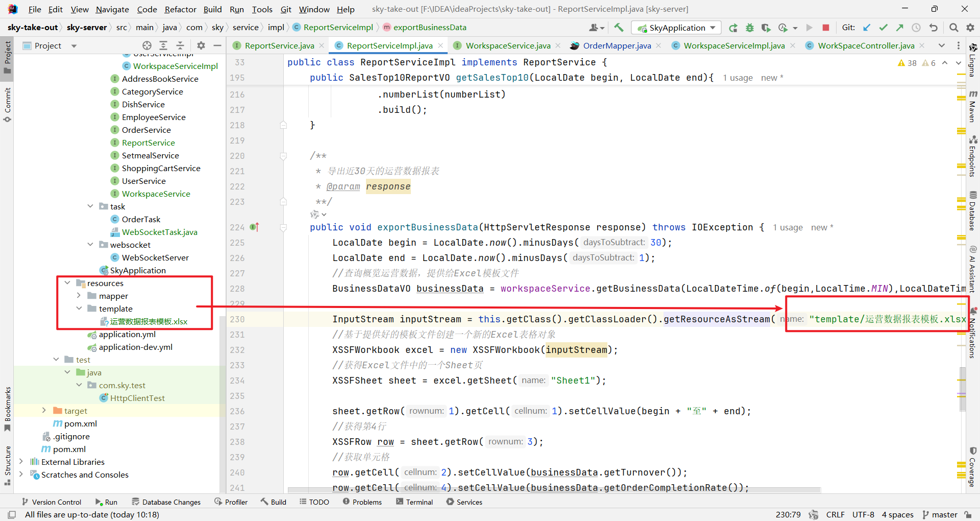Click exportBusinessData in the breadcrumb bar
The height and width of the screenshot is (521, 980).
tap(425, 28)
